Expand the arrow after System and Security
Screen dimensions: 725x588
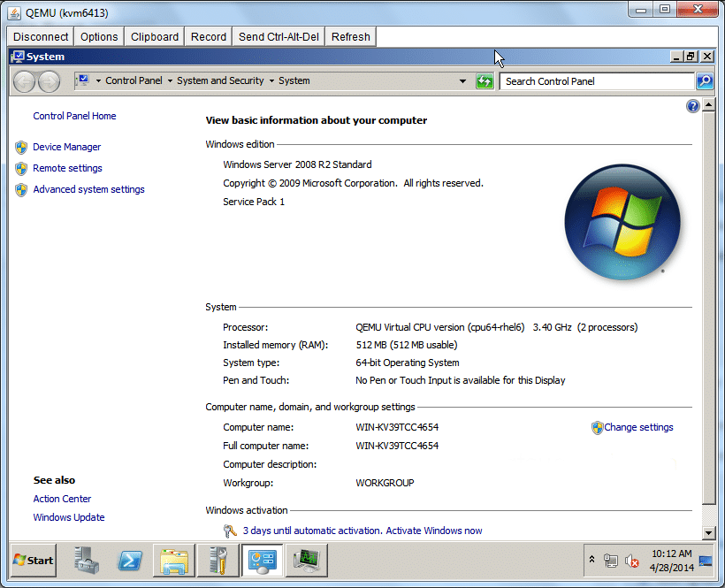(x=271, y=80)
